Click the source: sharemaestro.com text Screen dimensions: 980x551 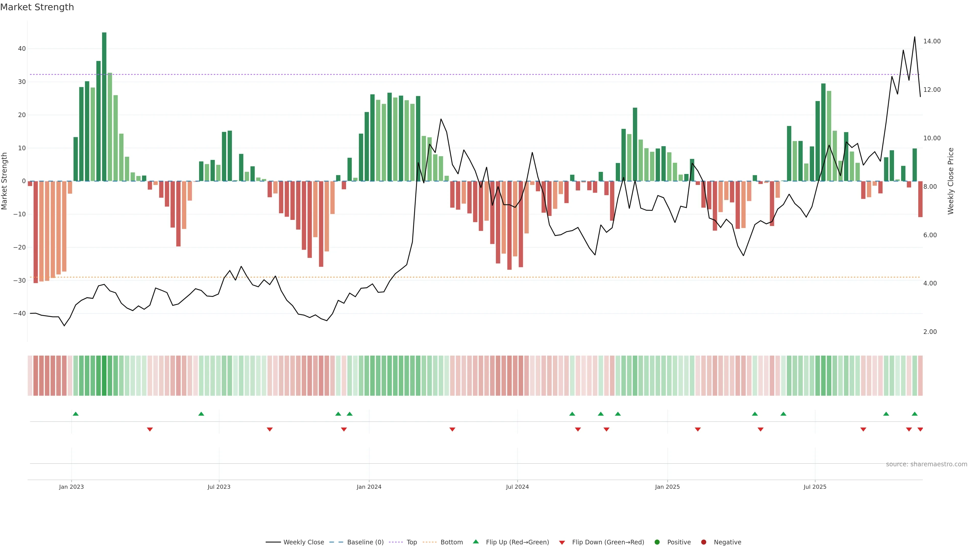pyautogui.click(x=926, y=464)
